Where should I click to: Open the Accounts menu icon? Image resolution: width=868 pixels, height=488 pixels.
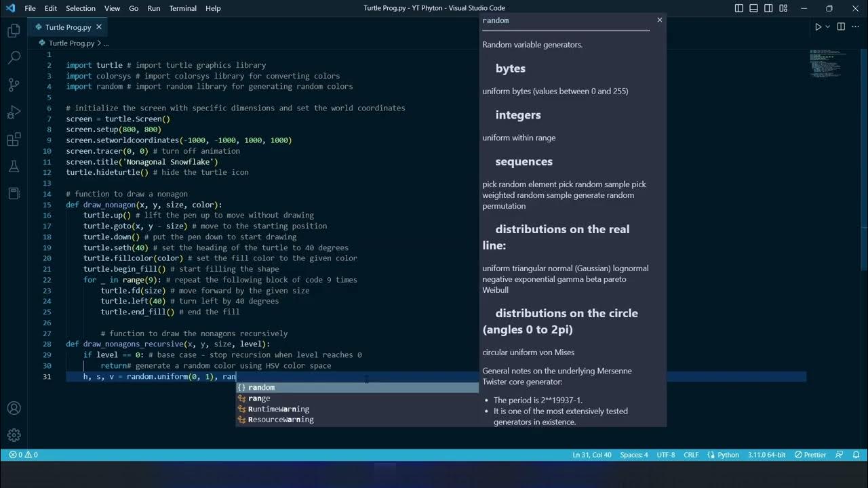(14, 409)
